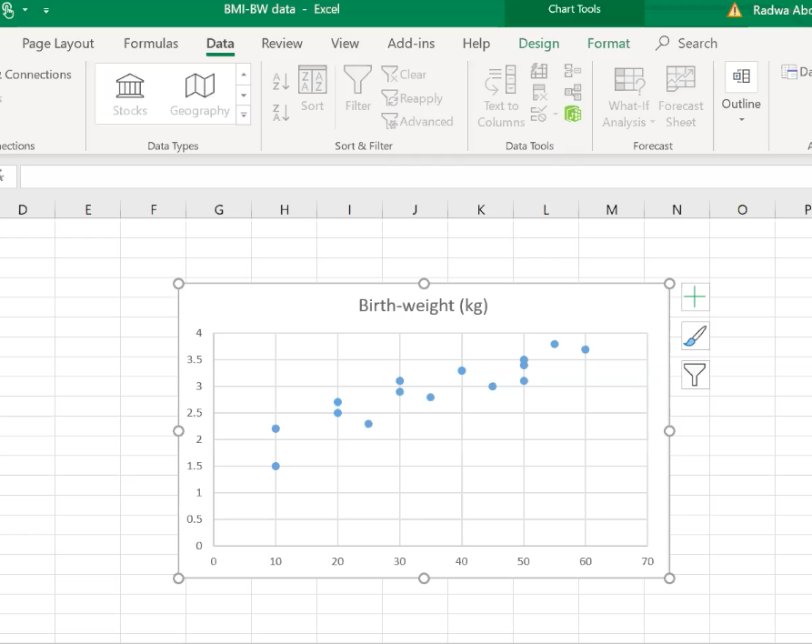The image size is (812, 644).
Task: Click the Radwa account name
Action: [782, 10]
